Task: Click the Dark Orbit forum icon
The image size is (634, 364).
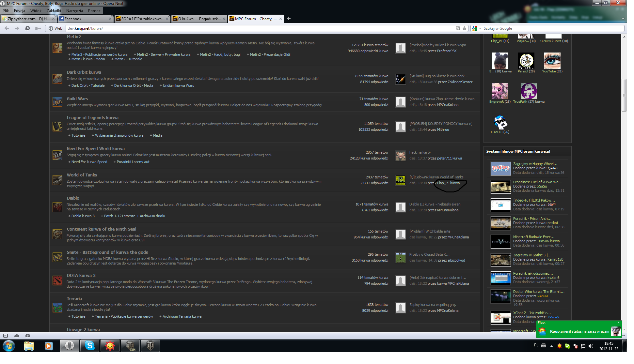Action: (57, 79)
